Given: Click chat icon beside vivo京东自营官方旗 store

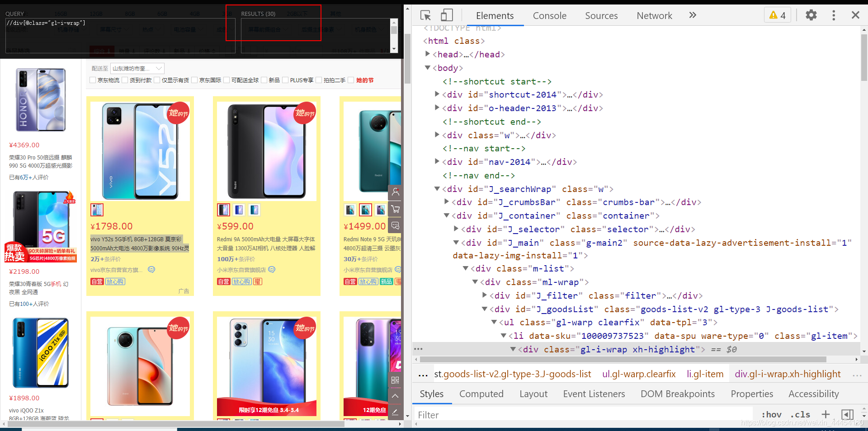Looking at the screenshot, I should point(151,270).
